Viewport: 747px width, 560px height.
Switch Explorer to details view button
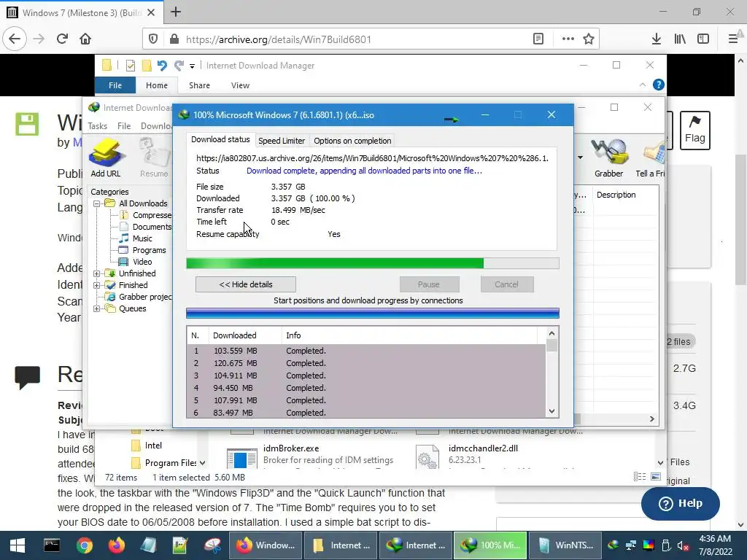click(x=640, y=477)
